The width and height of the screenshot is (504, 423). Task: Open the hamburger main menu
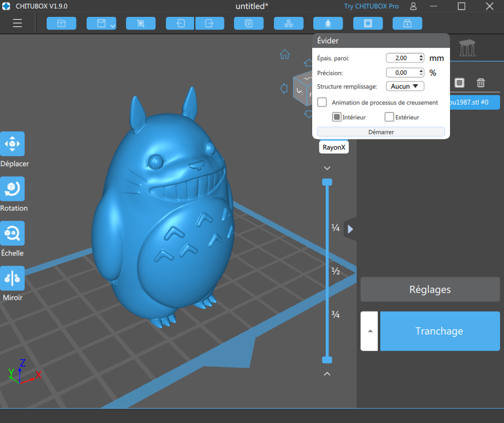[17, 23]
